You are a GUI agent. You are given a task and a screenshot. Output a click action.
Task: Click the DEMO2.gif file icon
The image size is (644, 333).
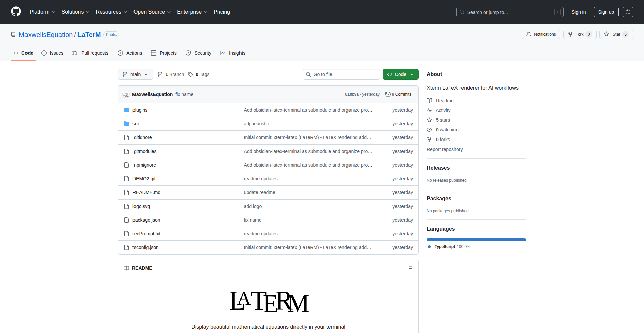point(126,179)
